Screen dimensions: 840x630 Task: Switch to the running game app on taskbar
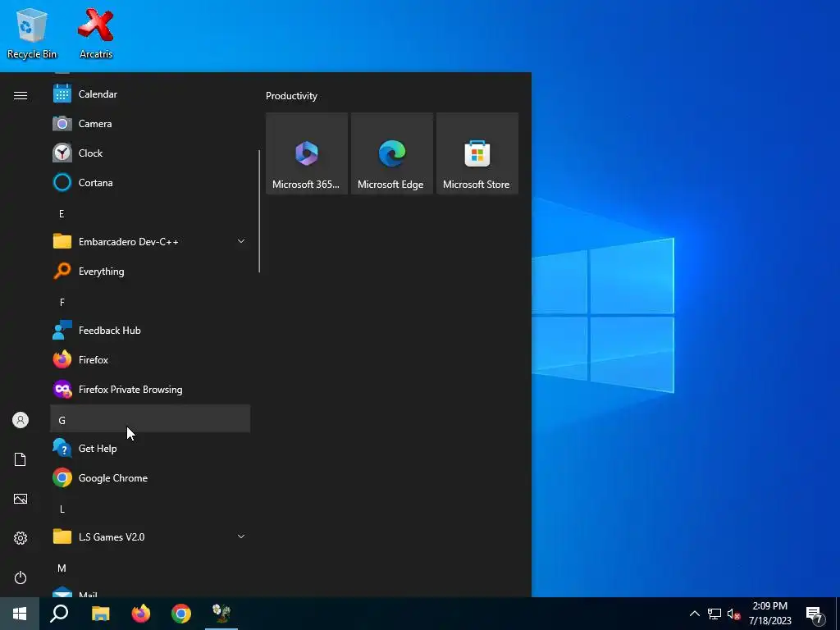(x=221, y=614)
